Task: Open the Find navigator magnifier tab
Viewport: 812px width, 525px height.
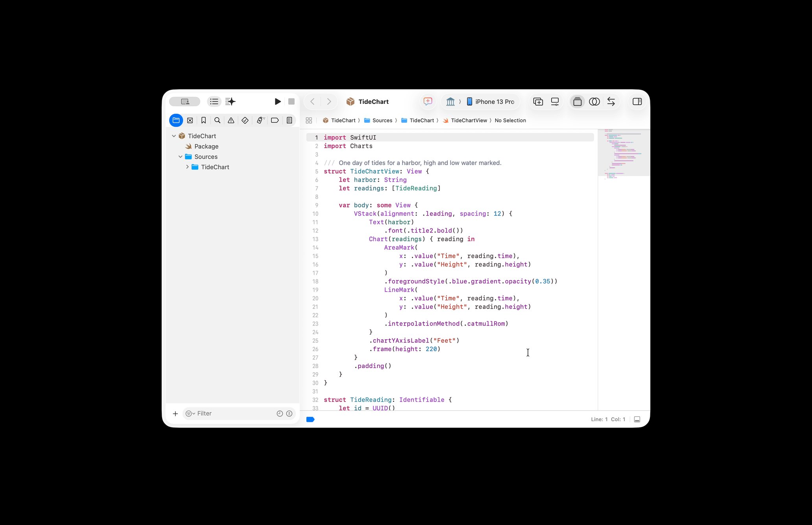Action: 217,120
